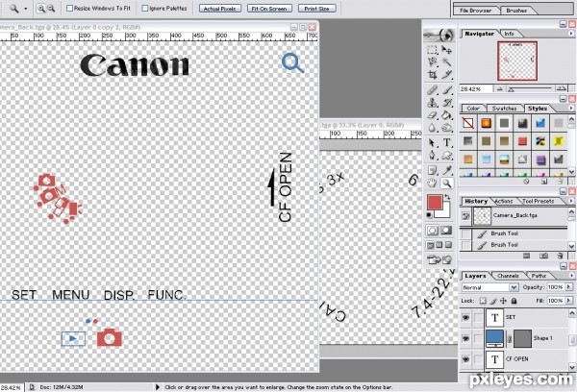Hide the CF OPEN layer
The width and height of the screenshot is (577, 392).
point(465,359)
